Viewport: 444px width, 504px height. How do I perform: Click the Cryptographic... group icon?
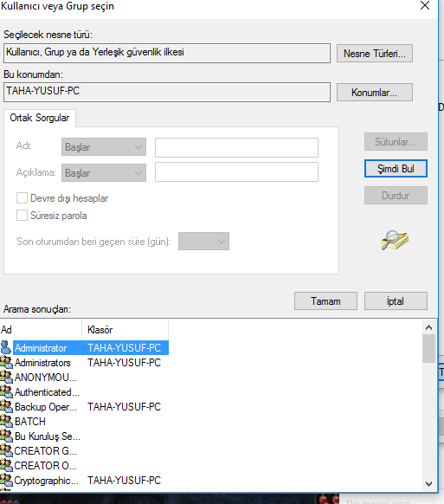click(x=6, y=481)
